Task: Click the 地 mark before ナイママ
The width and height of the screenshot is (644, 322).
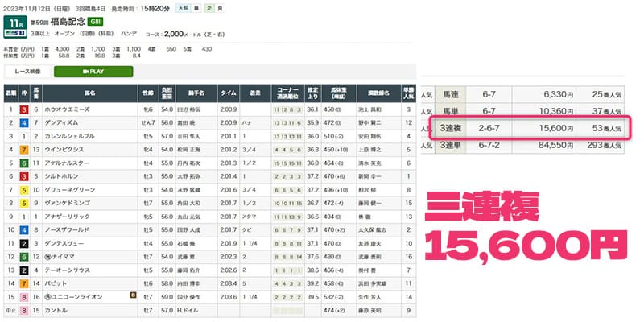Action: point(48,257)
